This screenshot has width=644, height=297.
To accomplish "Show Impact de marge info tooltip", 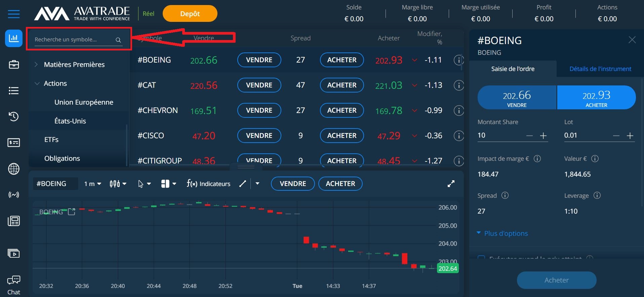I will pos(537,158).
